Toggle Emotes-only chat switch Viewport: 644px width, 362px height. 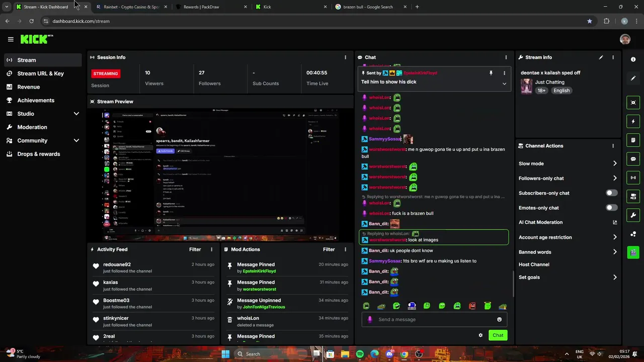[611, 208]
